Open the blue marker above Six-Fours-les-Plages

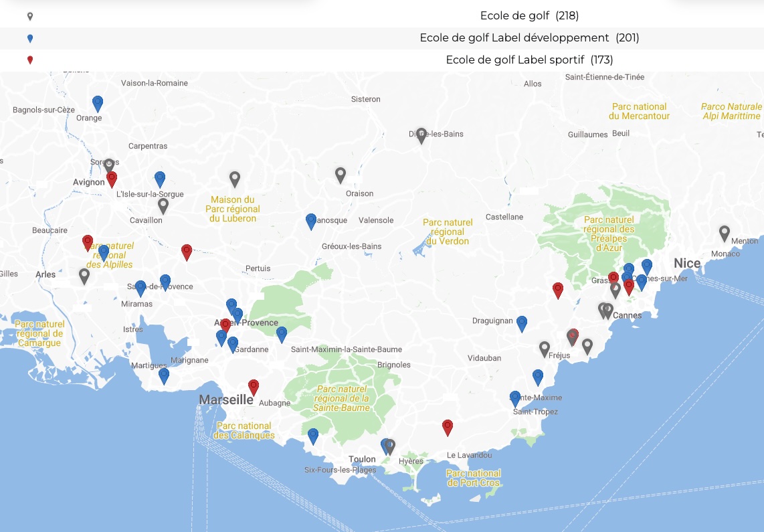click(x=313, y=436)
